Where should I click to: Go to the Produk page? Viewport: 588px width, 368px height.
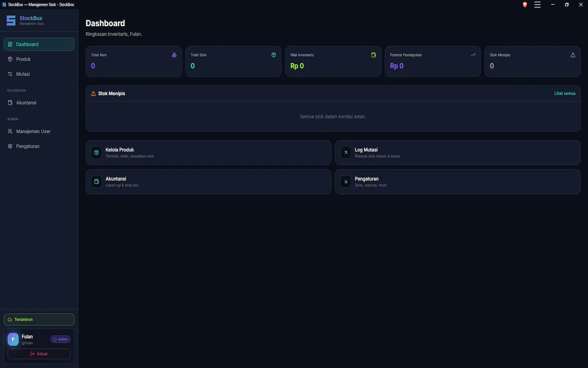[x=39, y=59]
